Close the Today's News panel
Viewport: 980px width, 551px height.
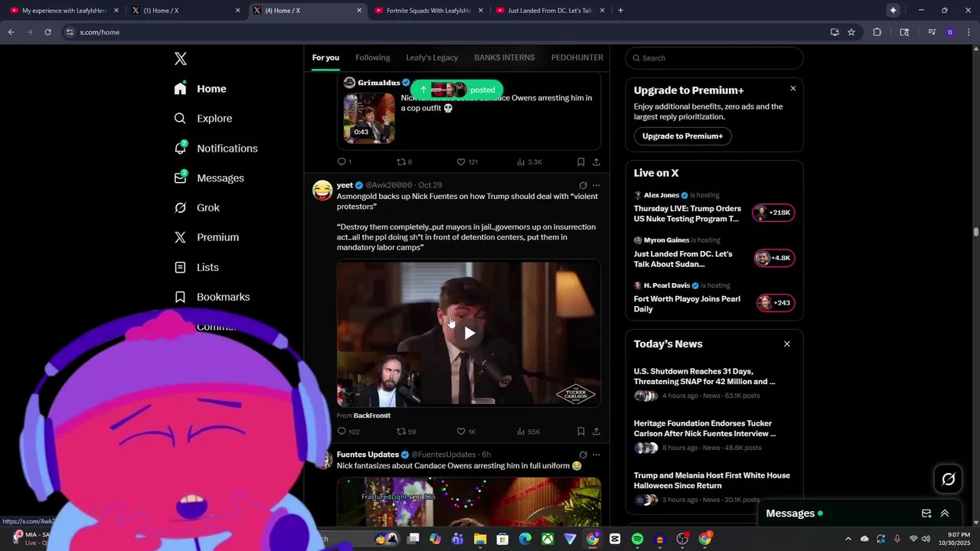pyautogui.click(x=786, y=344)
